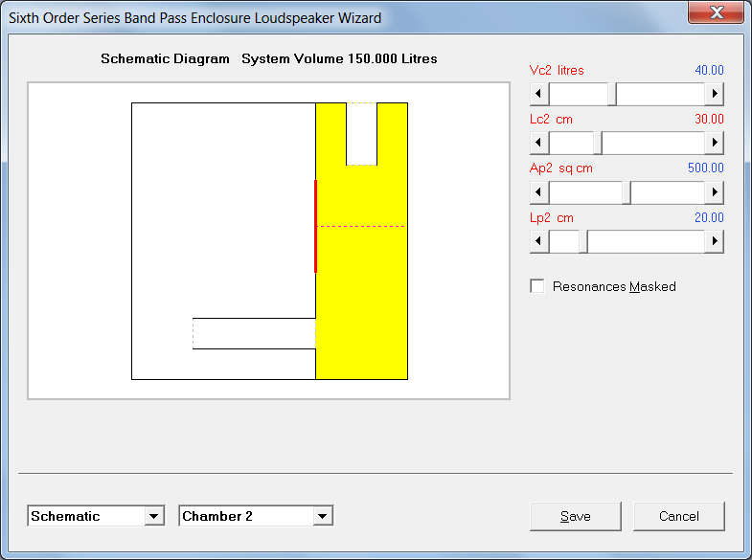Click the Vc2 slider thumb
The width and height of the screenshot is (752, 560).
click(x=612, y=94)
